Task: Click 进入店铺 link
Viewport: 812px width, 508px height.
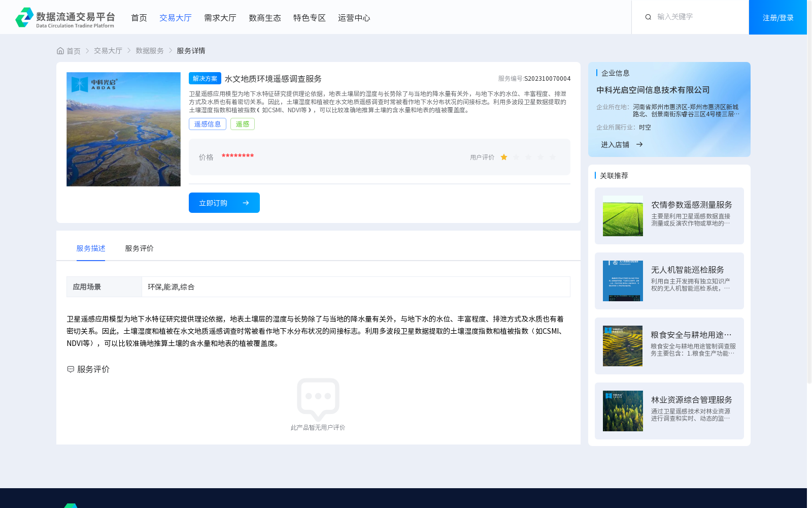Action: click(615, 145)
